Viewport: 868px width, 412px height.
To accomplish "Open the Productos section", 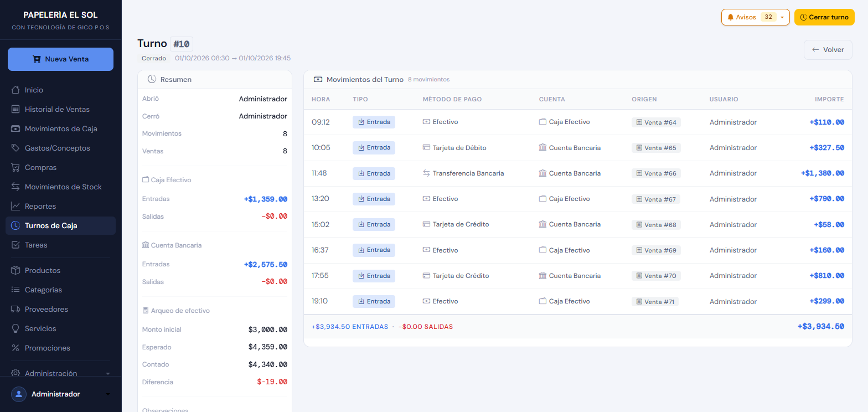I will tap(61, 270).
